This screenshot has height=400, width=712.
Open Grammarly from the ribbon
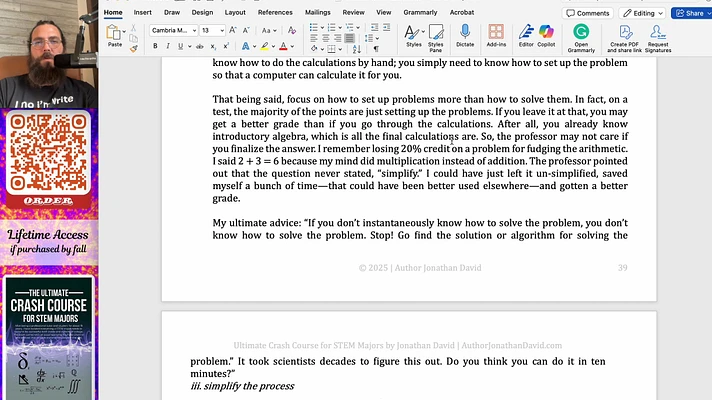click(581, 39)
